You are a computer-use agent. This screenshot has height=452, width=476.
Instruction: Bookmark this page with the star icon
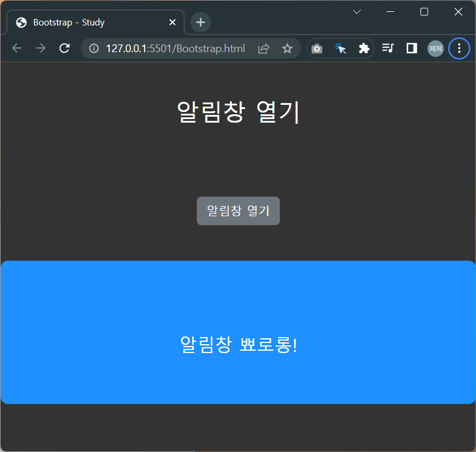pyautogui.click(x=287, y=48)
